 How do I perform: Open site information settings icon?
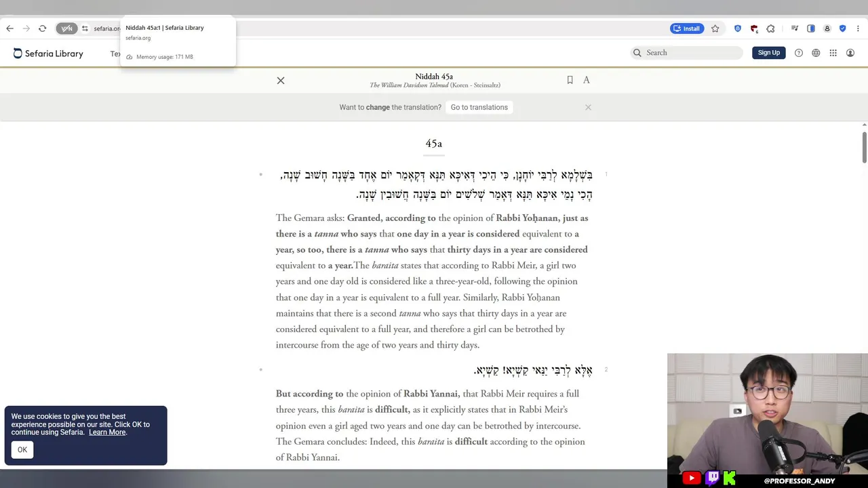pos(85,28)
